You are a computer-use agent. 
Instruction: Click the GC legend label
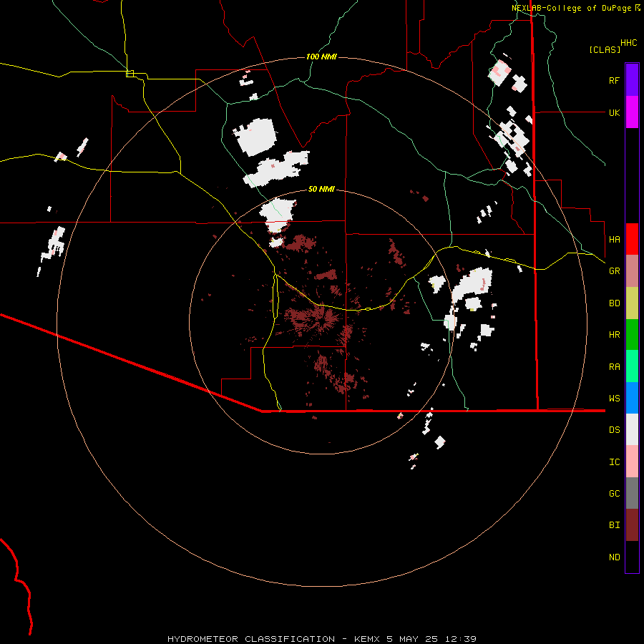(614, 494)
